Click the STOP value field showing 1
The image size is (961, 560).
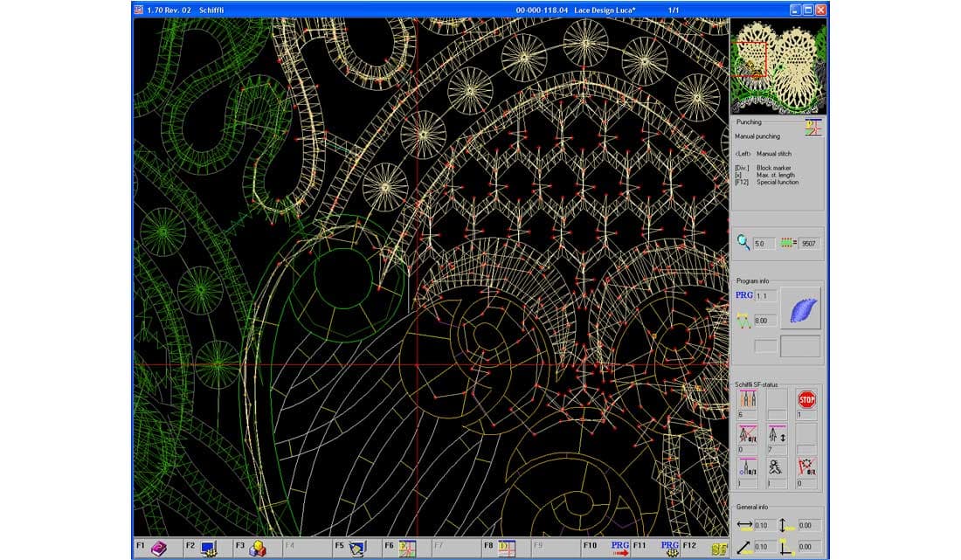click(x=806, y=415)
